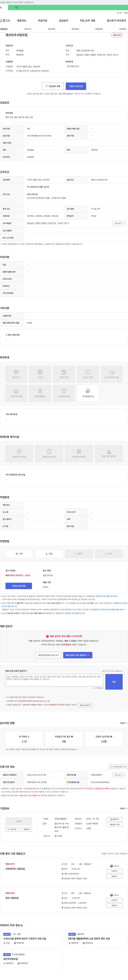Open the 실업급여 menu
This screenshot has width=128, height=980.
click(63, 21)
